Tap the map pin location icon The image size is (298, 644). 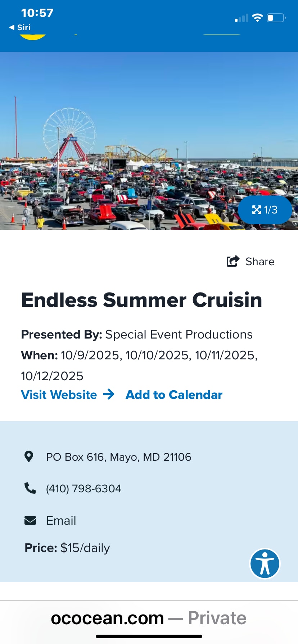pyautogui.click(x=29, y=456)
